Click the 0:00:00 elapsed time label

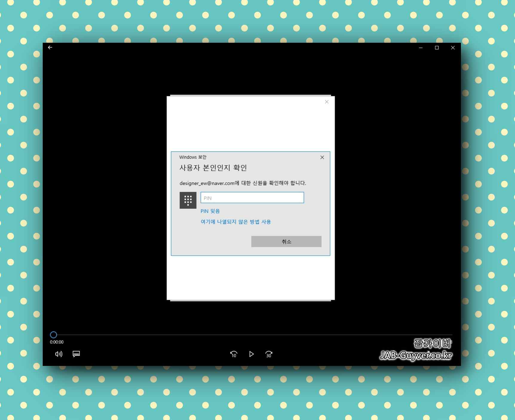pyautogui.click(x=57, y=342)
